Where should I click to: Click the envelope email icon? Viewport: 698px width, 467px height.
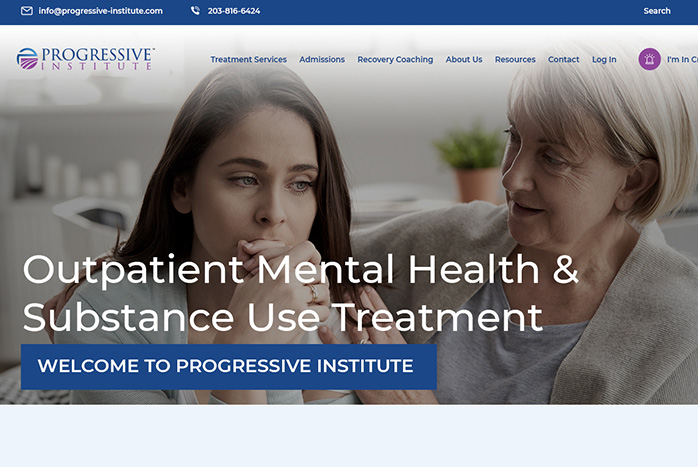27,11
